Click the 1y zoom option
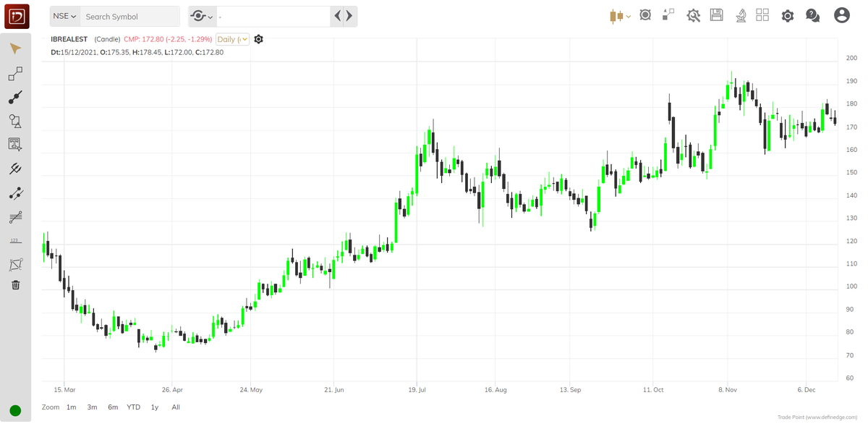 [x=154, y=407]
